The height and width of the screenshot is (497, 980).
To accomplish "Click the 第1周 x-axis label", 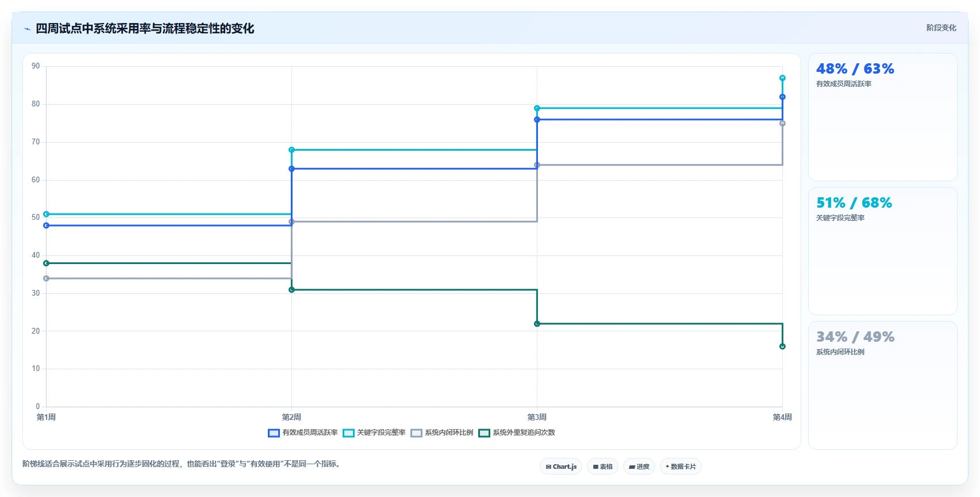I will (x=47, y=417).
